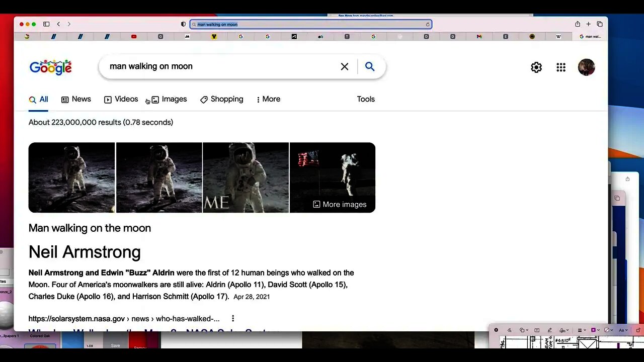Click the blue magnifier search button
The width and height of the screenshot is (644, 362).
[x=370, y=66]
